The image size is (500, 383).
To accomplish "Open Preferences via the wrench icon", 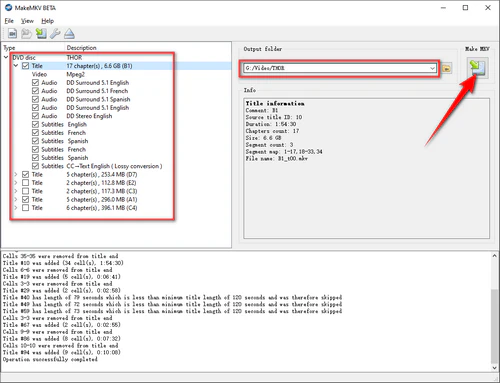I will 55,34.
